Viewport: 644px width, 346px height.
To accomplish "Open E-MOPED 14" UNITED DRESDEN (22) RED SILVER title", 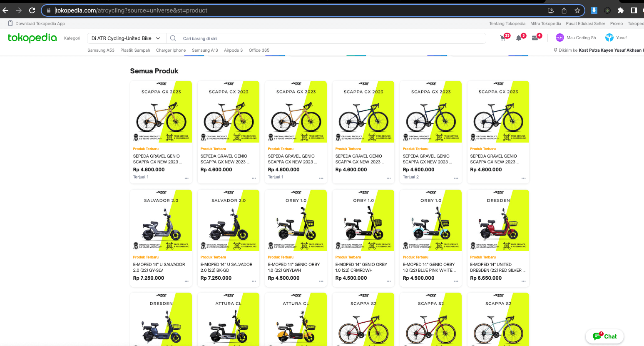I will click(497, 268).
